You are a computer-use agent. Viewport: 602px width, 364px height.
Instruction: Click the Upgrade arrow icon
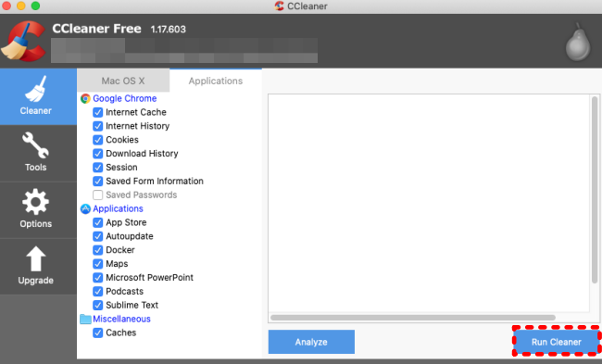(x=35, y=258)
